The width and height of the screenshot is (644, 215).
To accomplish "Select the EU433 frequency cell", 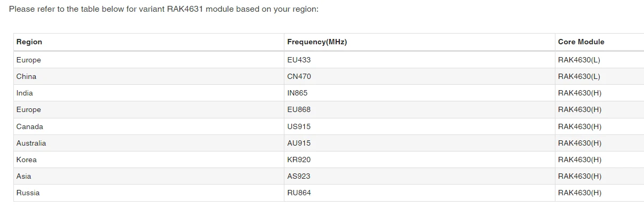I will (298, 60).
